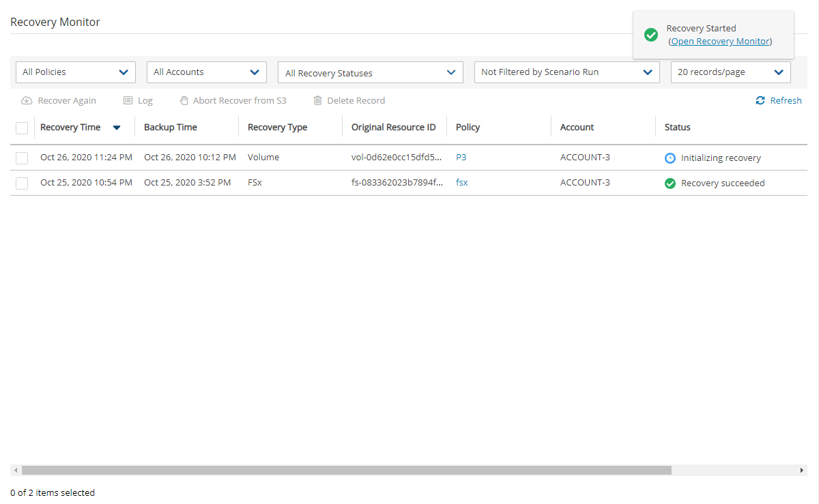Click the Refresh icon

tap(760, 101)
